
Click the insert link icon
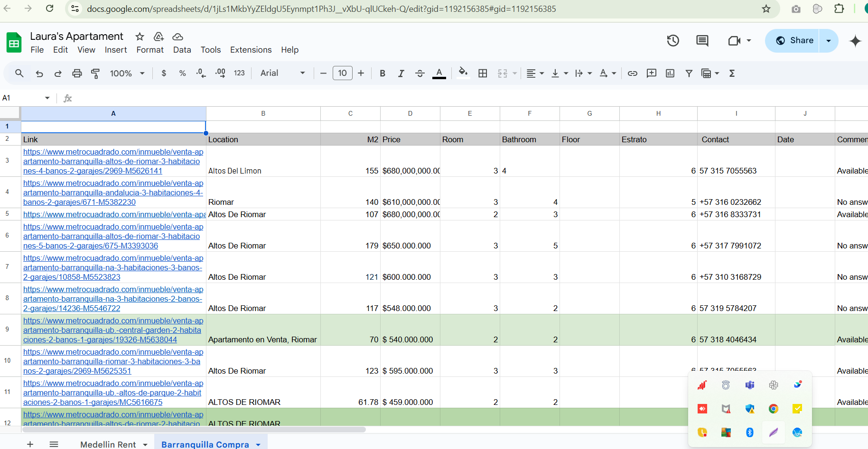pyautogui.click(x=632, y=73)
